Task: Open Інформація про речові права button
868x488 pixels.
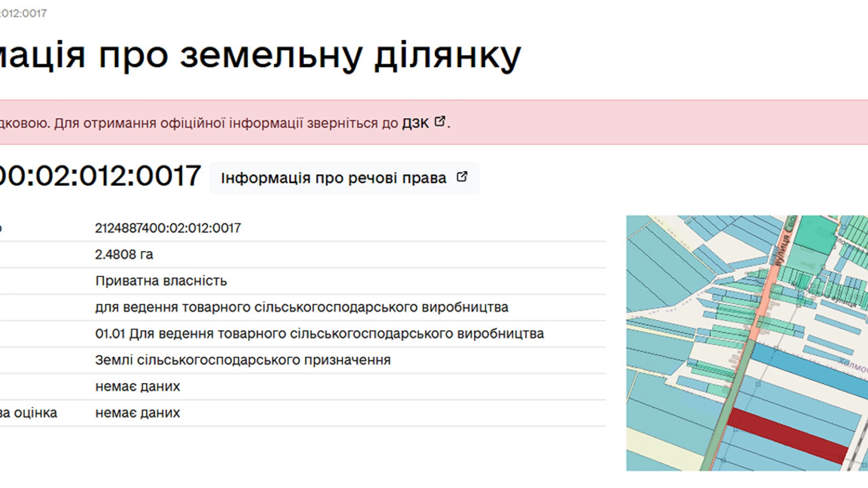Action: click(344, 178)
